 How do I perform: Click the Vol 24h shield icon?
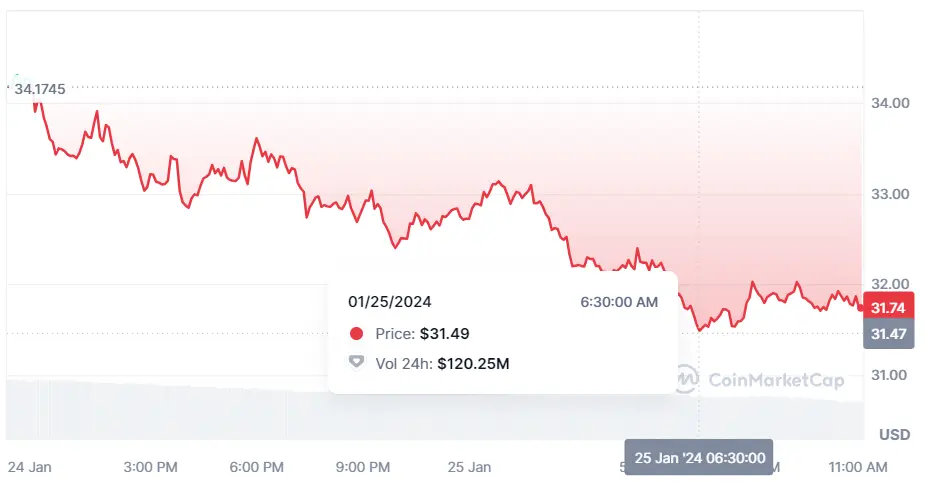tap(357, 363)
